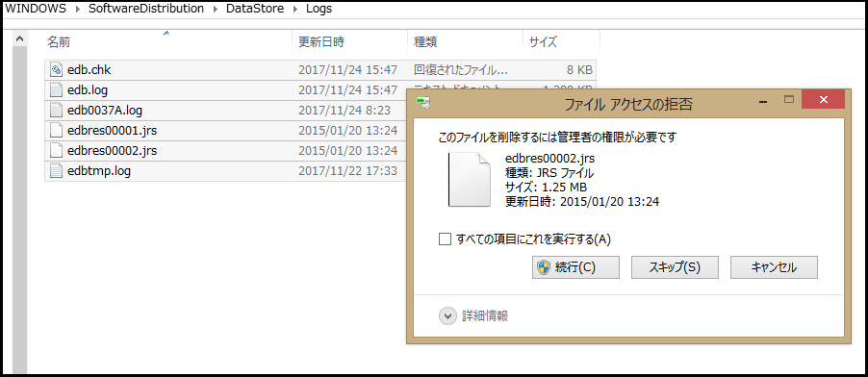Maximize the ファイル アクセスの拒否 dialog
Image resolution: width=868 pixels, height=377 pixels.
coord(789,100)
